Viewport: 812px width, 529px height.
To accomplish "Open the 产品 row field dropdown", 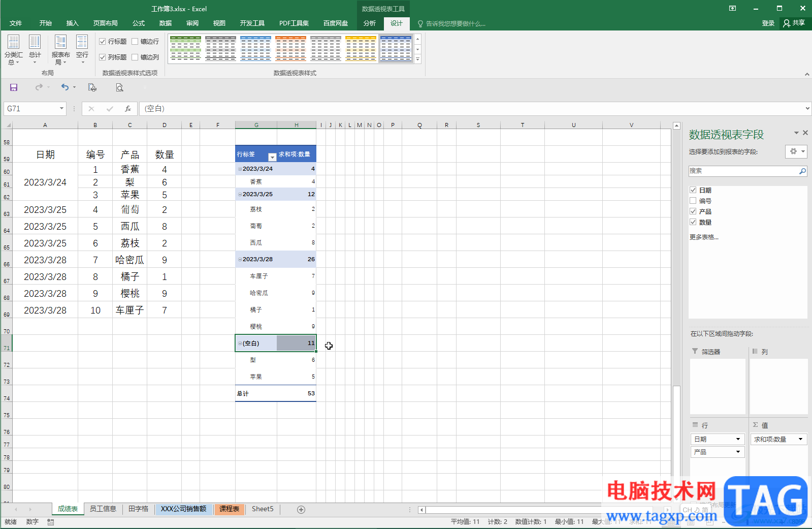I will pos(738,452).
